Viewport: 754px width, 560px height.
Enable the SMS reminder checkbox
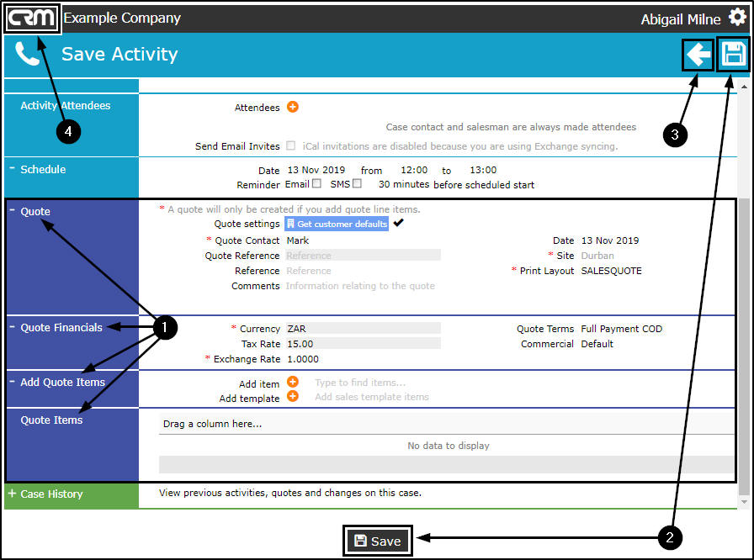(x=357, y=183)
